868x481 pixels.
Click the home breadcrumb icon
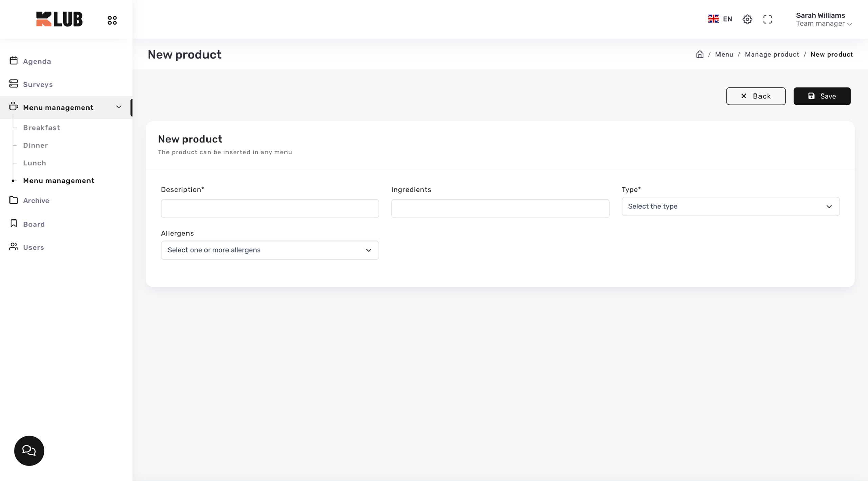[700, 55]
